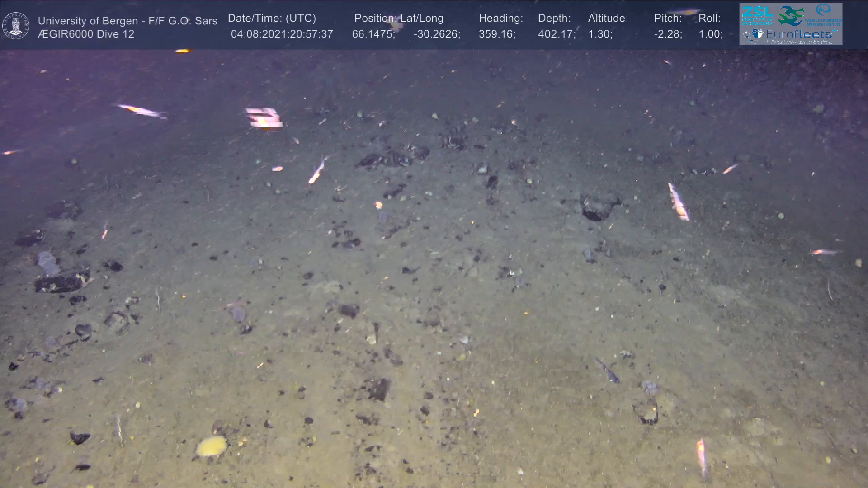This screenshot has width=868, height=488.
Task: Click the timestamp 04:08:2021:20:57:37 value
Action: pos(282,34)
